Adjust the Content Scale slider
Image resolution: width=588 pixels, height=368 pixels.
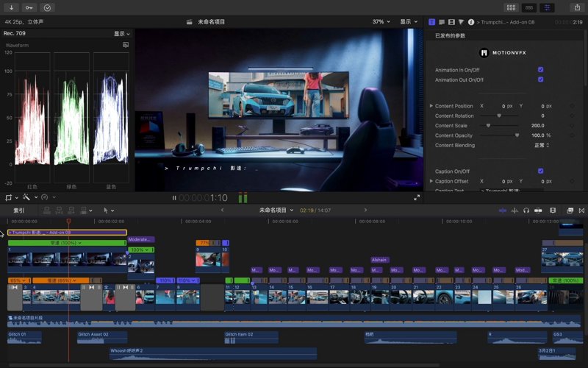click(499, 125)
